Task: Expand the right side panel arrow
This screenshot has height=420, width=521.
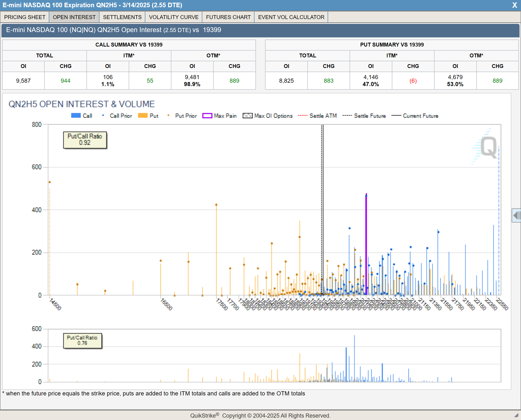Action: coord(516,215)
